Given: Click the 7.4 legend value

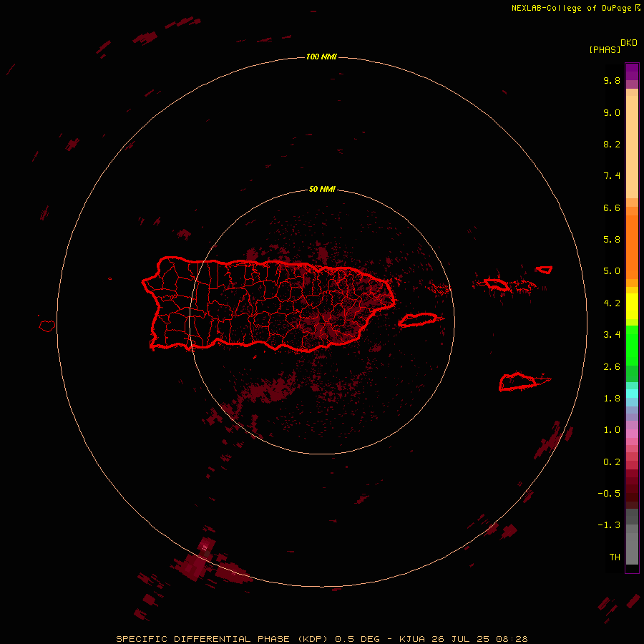Looking at the screenshot, I should point(612,176).
